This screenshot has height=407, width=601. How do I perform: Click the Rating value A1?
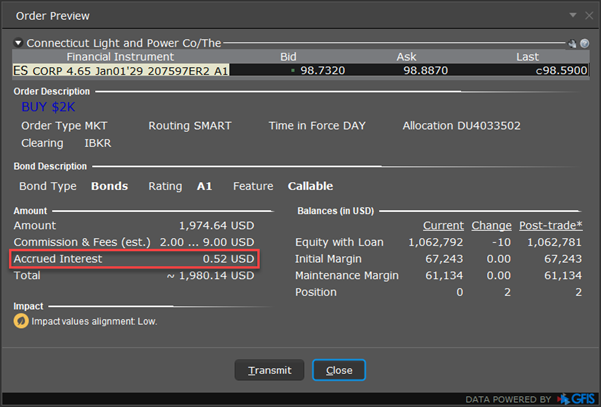tap(204, 186)
